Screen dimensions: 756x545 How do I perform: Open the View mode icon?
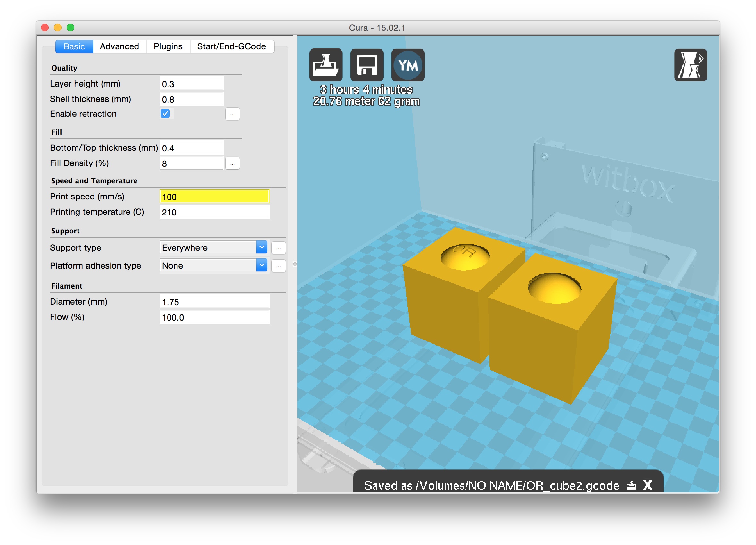tap(690, 65)
